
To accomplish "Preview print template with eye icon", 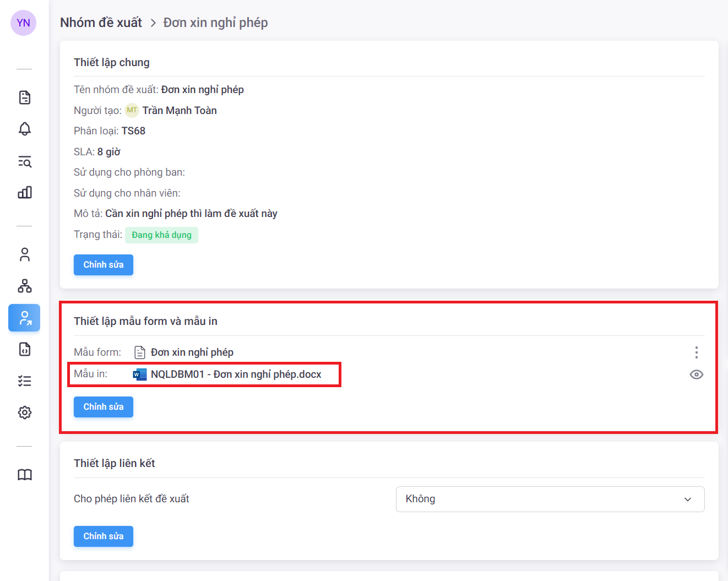I will coord(696,374).
